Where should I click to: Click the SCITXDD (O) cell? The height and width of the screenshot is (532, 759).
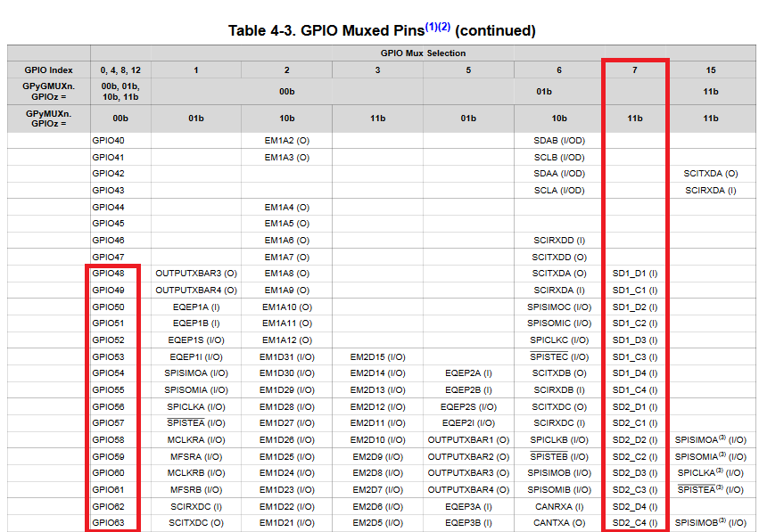pos(559,257)
